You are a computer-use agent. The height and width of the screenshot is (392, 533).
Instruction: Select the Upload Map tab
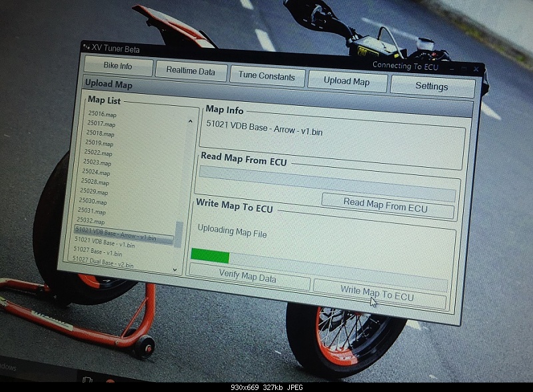[346, 81]
